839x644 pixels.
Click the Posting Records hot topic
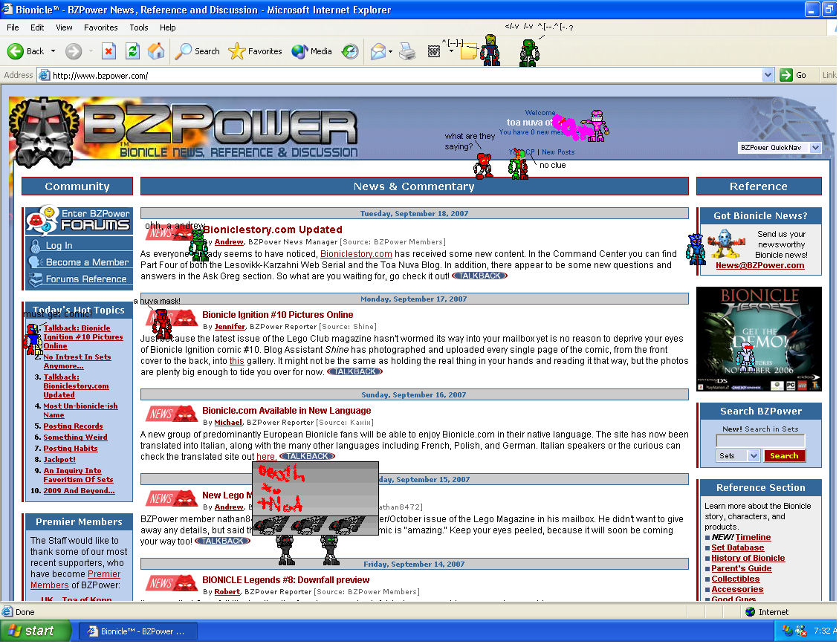[73, 426]
